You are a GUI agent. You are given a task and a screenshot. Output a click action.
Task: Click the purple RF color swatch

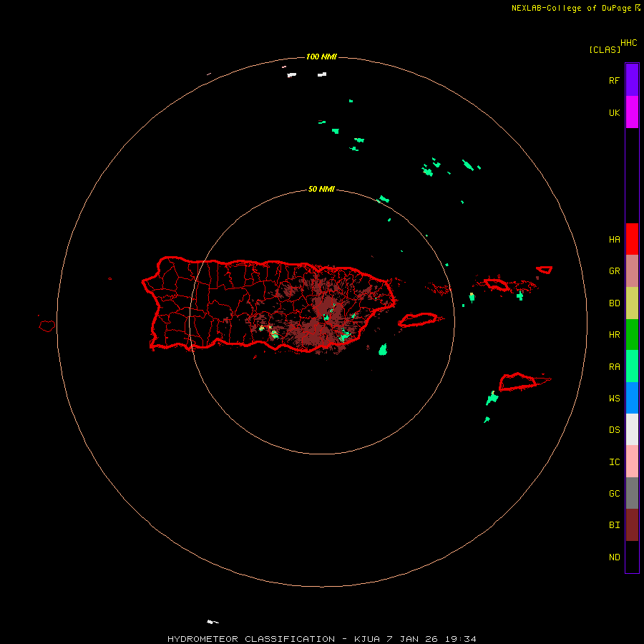[x=632, y=80]
